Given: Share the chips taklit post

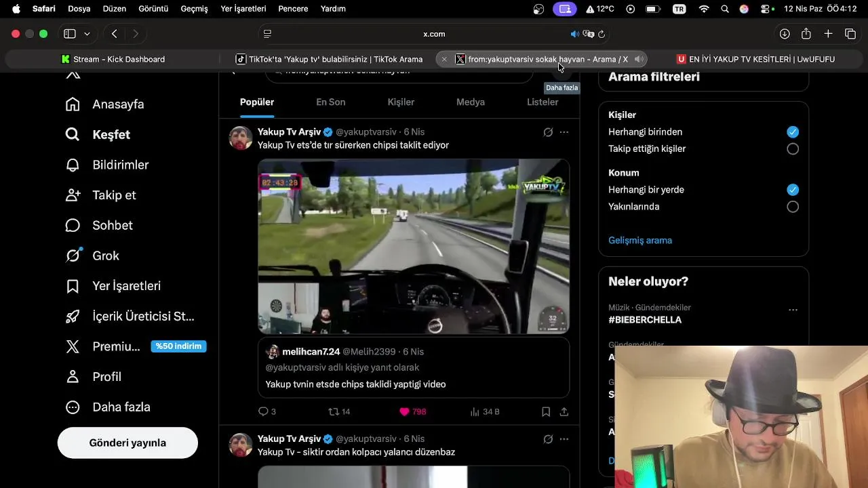Looking at the screenshot, I should tap(564, 411).
